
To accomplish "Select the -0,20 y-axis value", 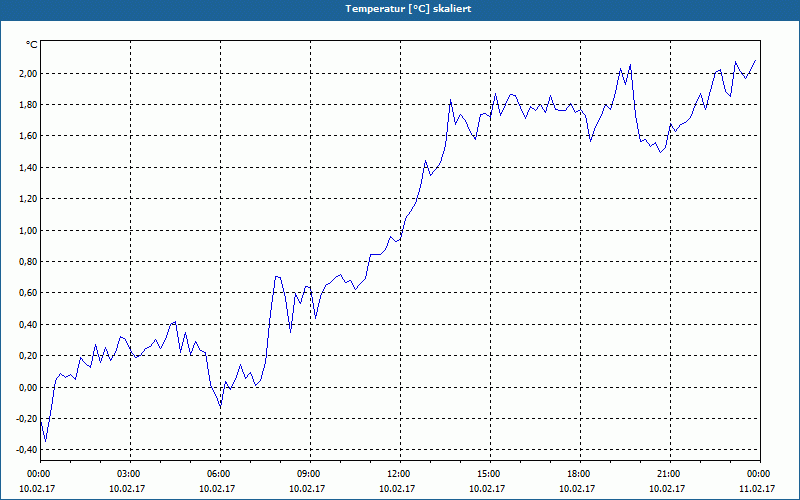I will [27, 418].
